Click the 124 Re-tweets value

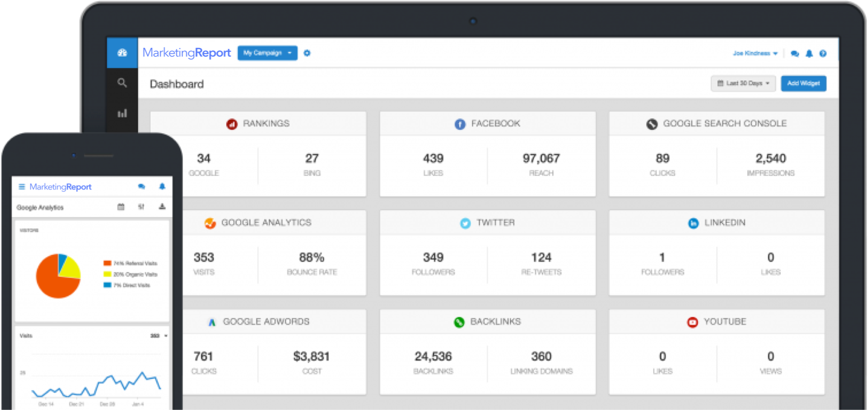(541, 258)
